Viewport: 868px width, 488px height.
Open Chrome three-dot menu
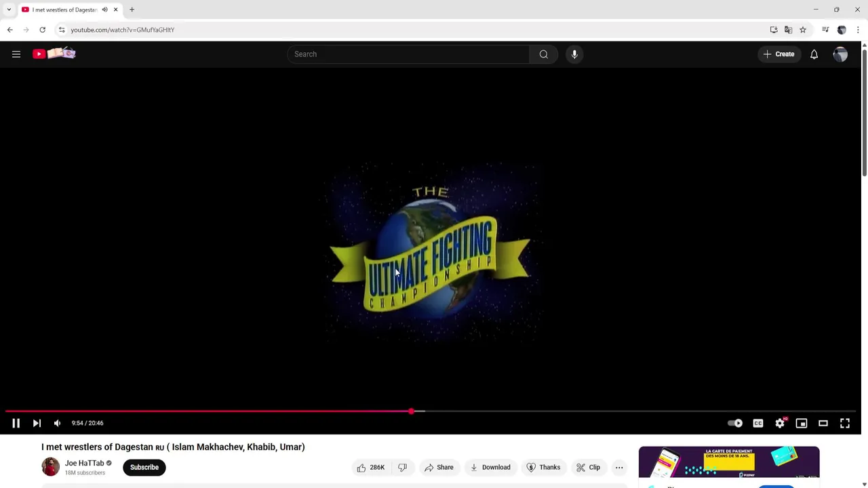click(x=858, y=30)
